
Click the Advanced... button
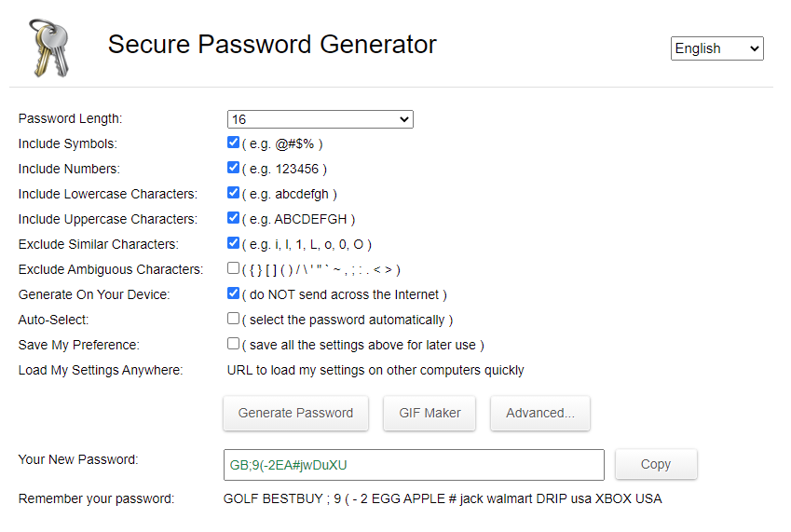(x=540, y=413)
